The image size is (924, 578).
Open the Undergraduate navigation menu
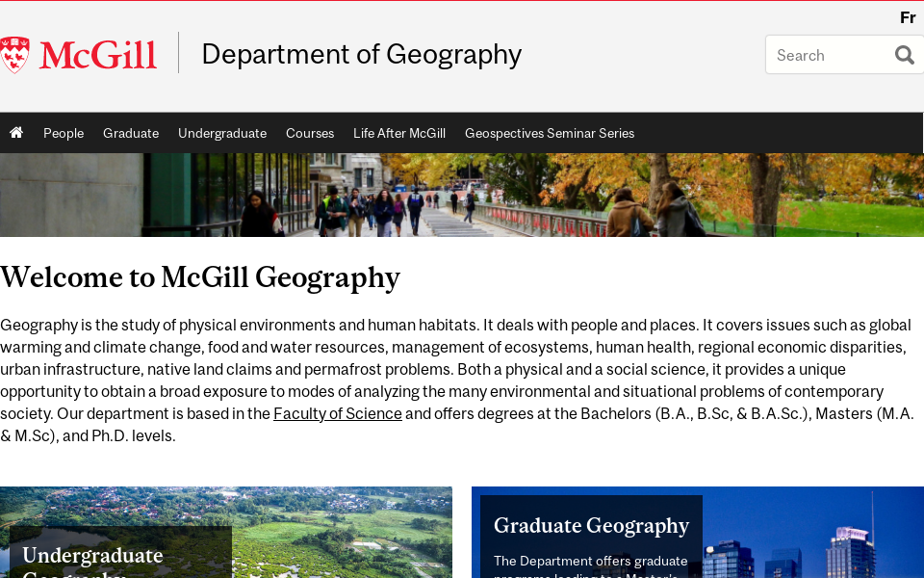(x=222, y=133)
